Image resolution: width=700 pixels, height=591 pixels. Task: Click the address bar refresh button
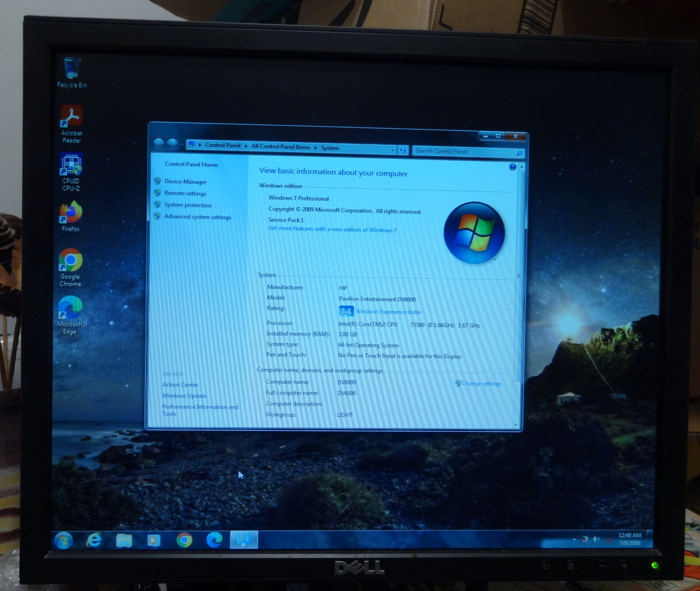pyautogui.click(x=403, y=150)
